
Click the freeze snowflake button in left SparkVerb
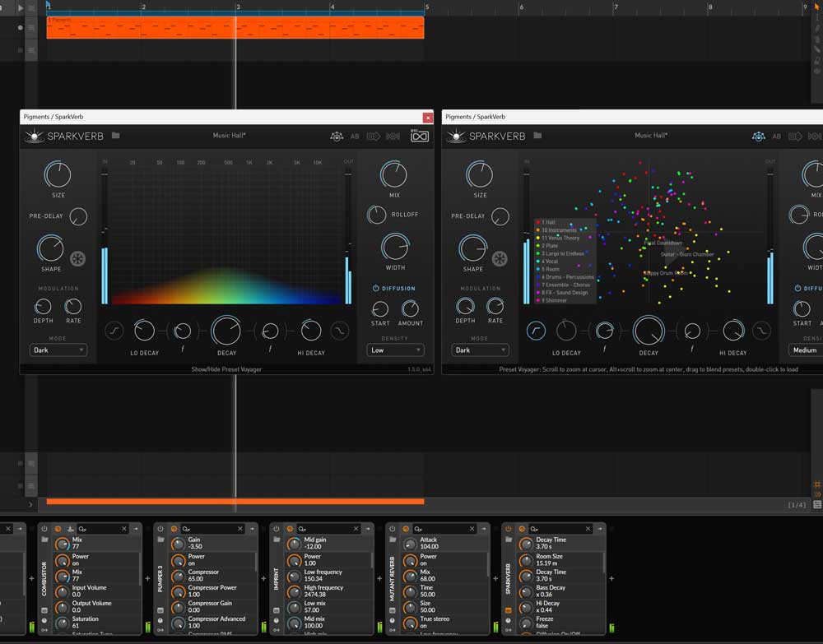[77, 258]
